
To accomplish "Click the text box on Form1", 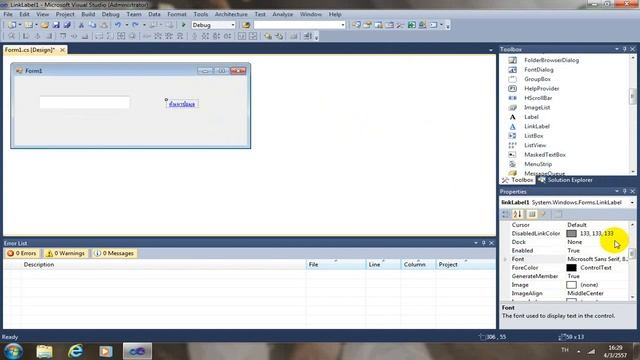I will (84, 102).
